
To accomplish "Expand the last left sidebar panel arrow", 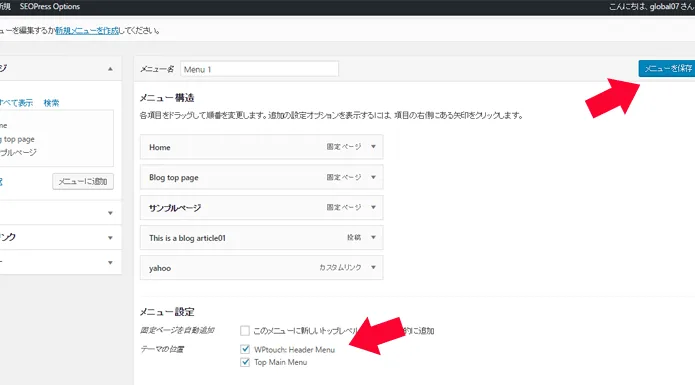I will [x=110, y=263].
